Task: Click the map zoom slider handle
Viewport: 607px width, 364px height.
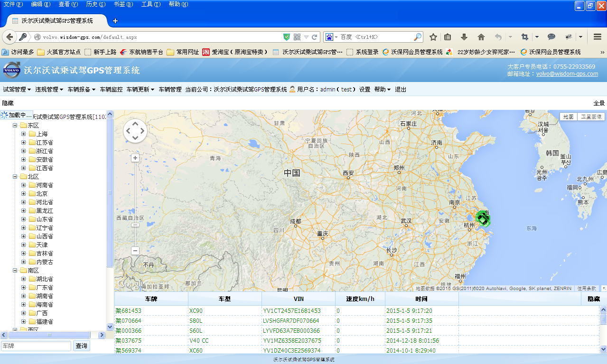Action: [x=135, y=225]
